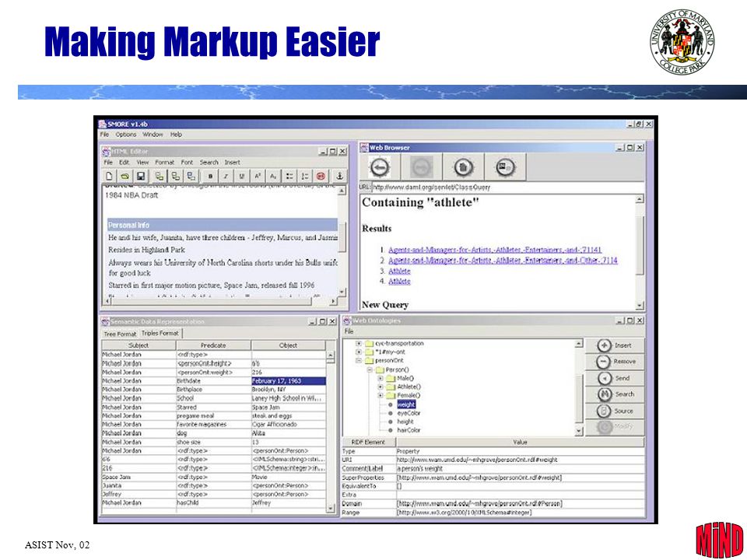
Task: Select the February 17, 1963 object cell
Action: pyautogui.click(x=288, y=381)
